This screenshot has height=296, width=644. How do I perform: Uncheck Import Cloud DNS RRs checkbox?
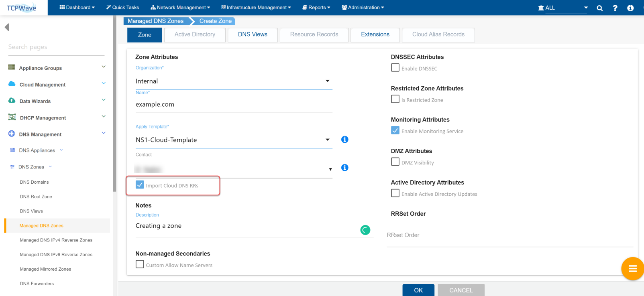[x=140, y=185]
